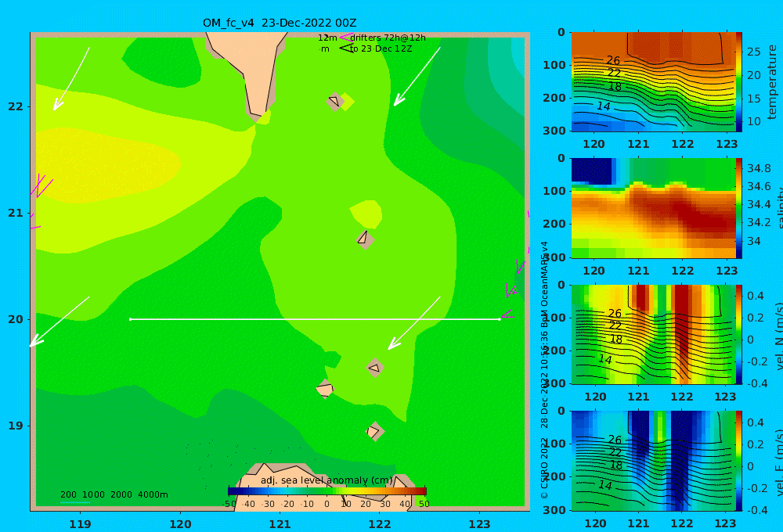Click the 34.8 tick on salinity colorbar

tap(759, 168)
